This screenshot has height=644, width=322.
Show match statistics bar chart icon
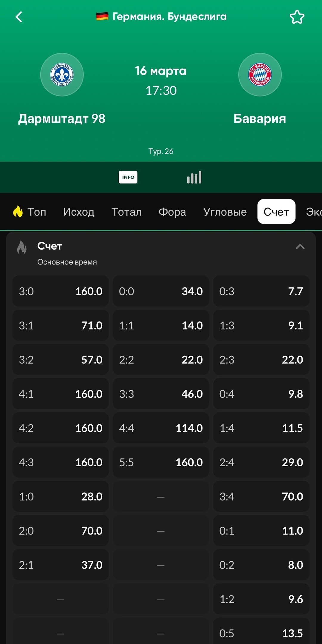(194, 177)
